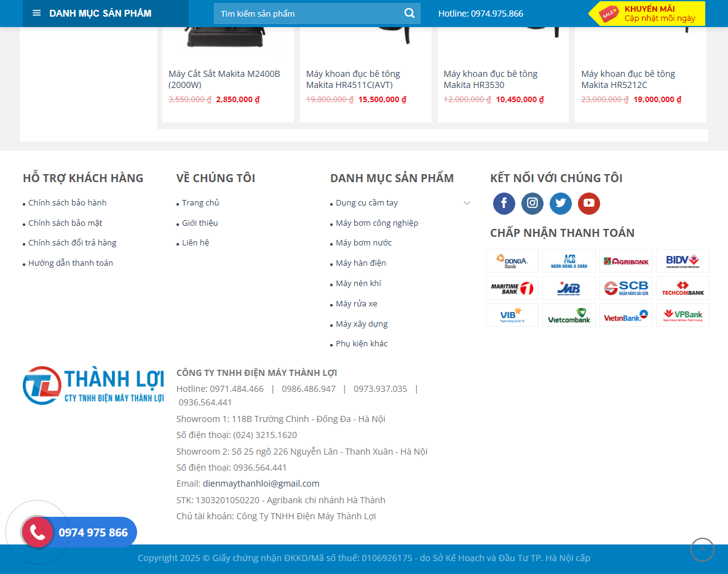Open the Instagram social icon

click(532, 203)
